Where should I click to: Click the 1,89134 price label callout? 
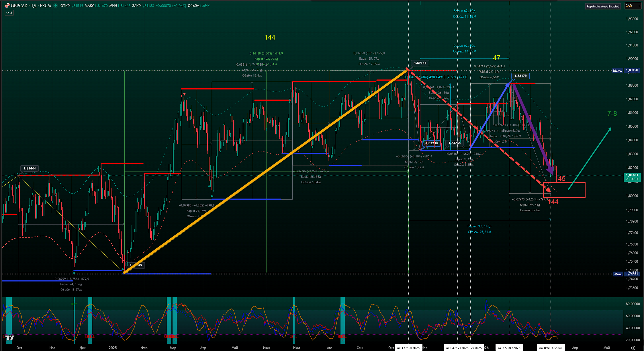[x=420, y=63]
